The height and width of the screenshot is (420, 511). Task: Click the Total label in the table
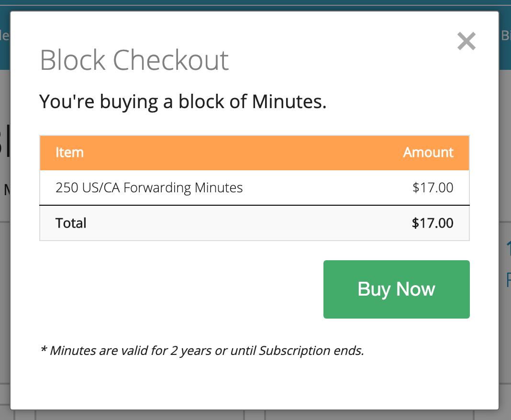click(x=71, y=223)
